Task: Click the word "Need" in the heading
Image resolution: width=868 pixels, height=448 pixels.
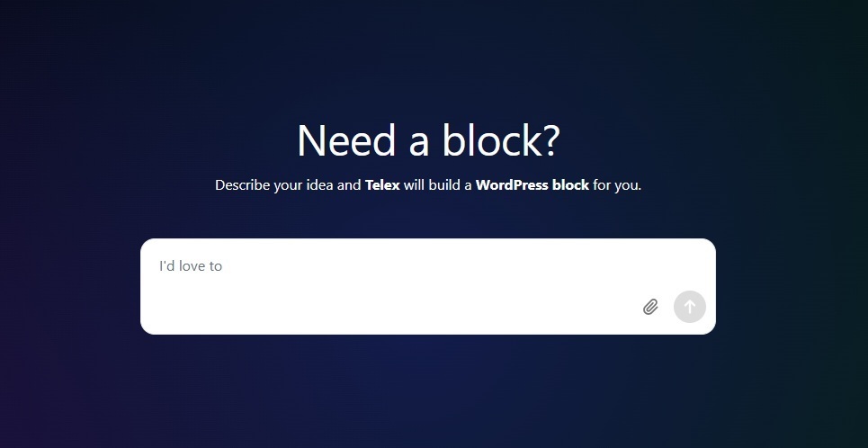Action: tap(346, 140)
